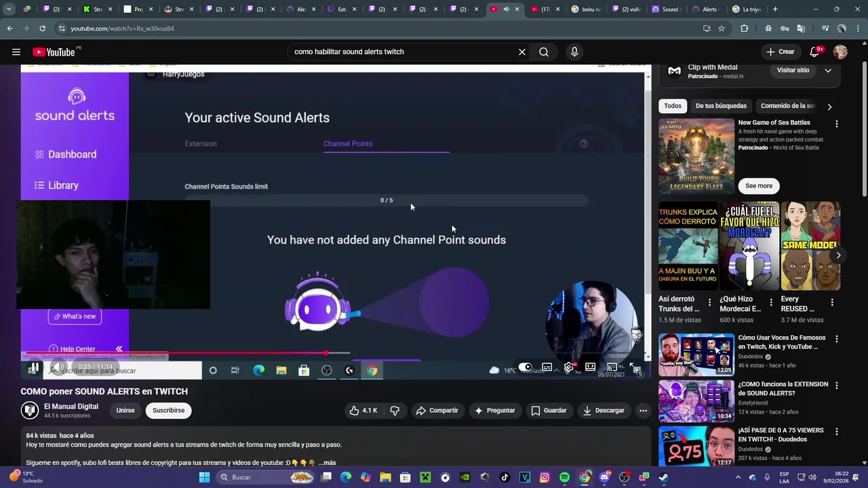Bookmark this page star icon

click(722, 28)
